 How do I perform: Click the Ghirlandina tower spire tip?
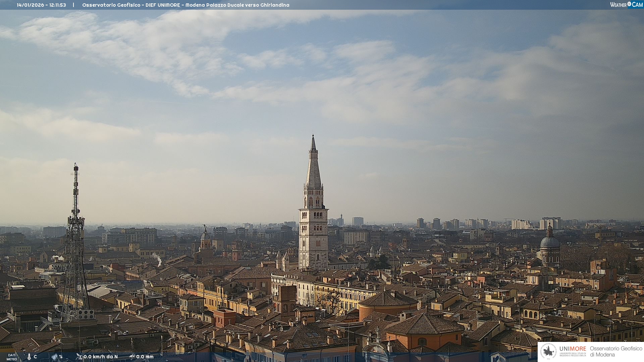pos(313,136)
